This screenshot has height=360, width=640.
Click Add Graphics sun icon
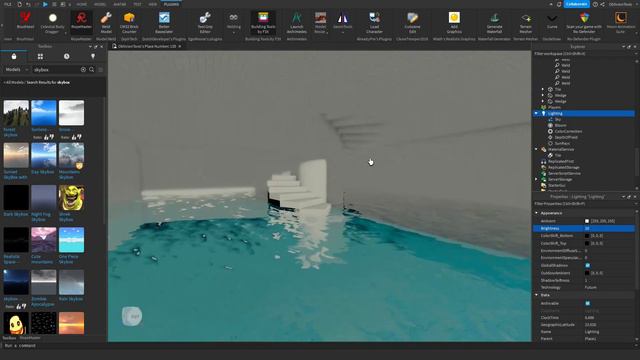click(x=454, y=18)
